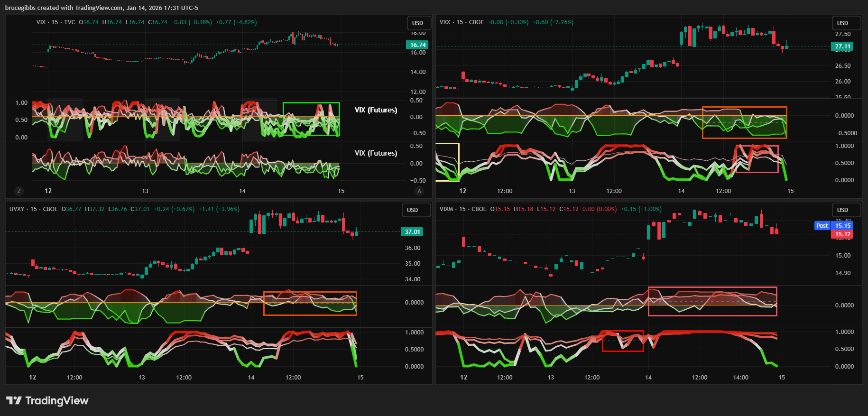Screen dimensions: 868x416
Task: Click the red 15.12 price label
Action: (842, 234)
